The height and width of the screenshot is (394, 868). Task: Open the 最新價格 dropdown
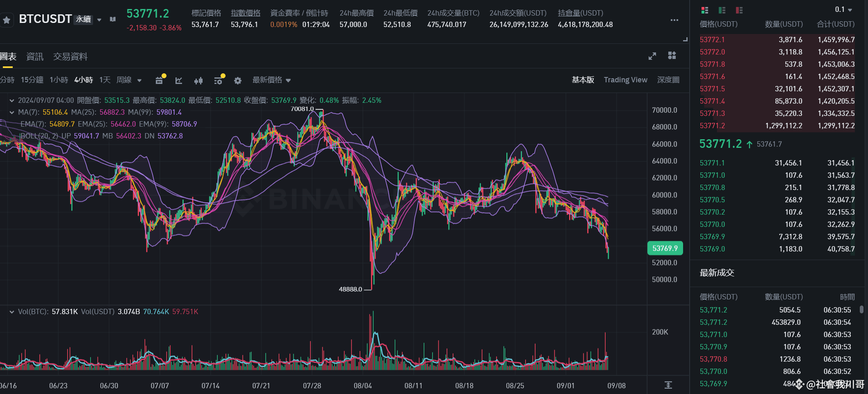pyautogui.click(x=271, y=80)
